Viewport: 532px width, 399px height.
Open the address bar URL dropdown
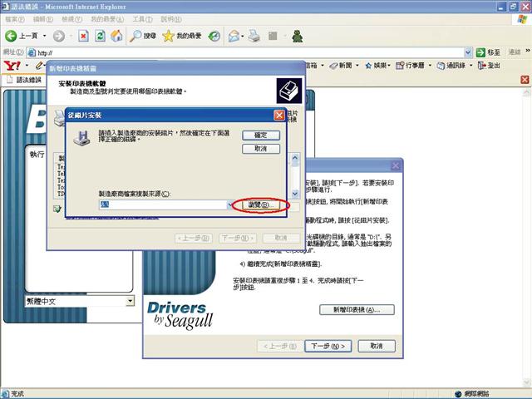click(468, 52)
